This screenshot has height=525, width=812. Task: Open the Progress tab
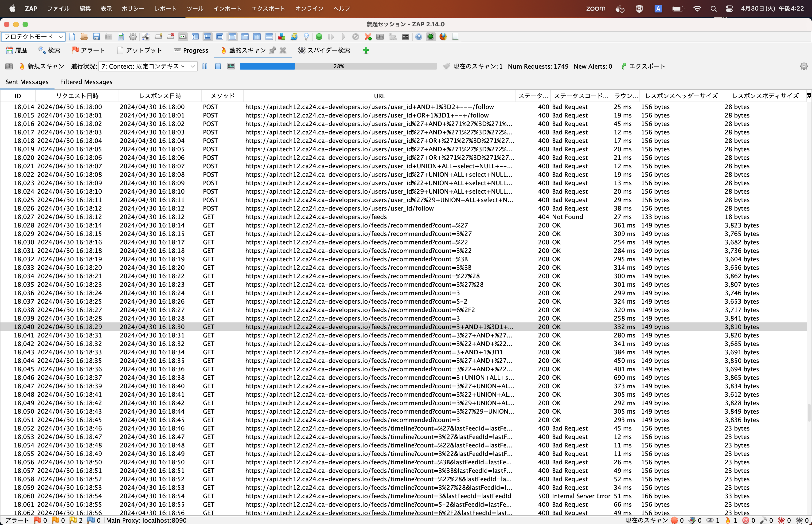pyautogui.click(x=191, y=51)
